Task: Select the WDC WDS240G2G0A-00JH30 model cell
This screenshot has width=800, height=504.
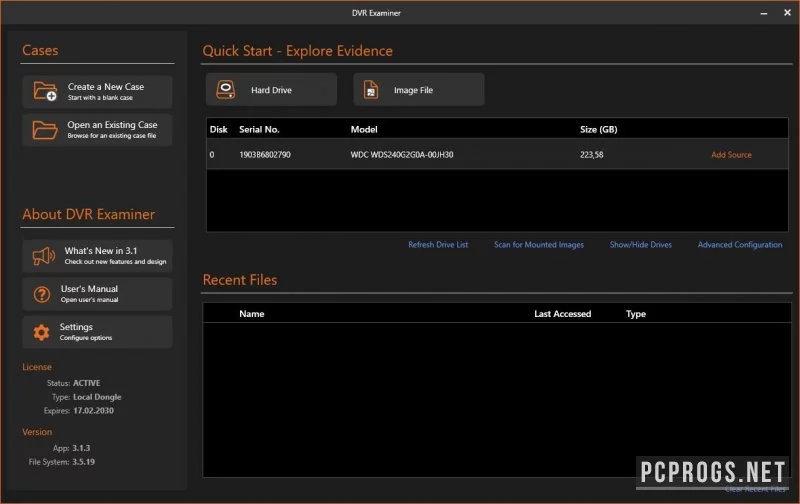Action: (402, 155)
